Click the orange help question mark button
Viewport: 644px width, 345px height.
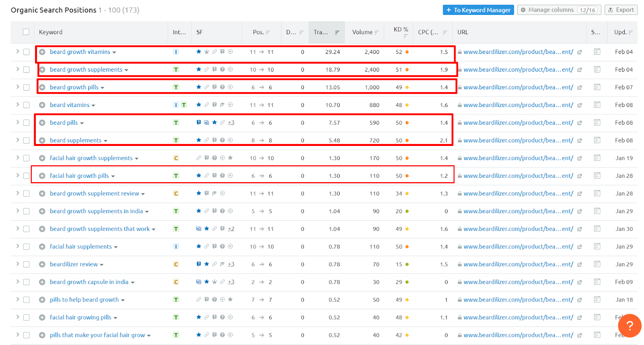(630, 326)
